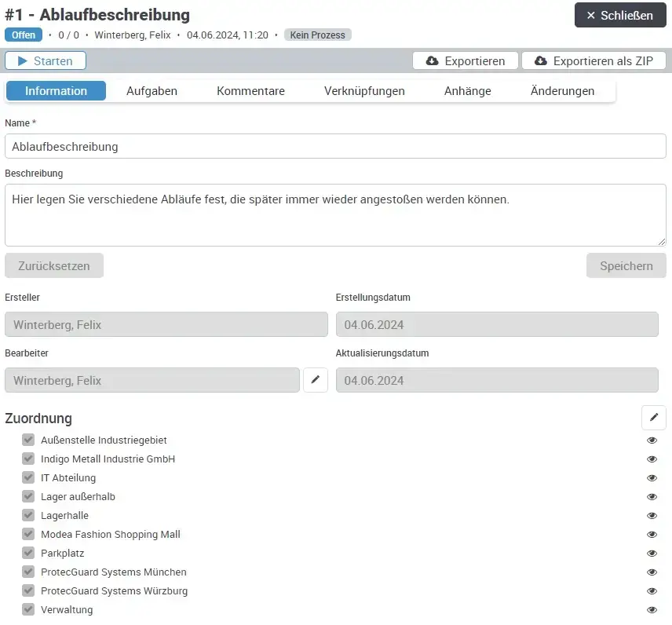This screenshot has width=672, height=625.
Task: Click the Zuordnung edit pencil icon
Action: click(653, 418)
